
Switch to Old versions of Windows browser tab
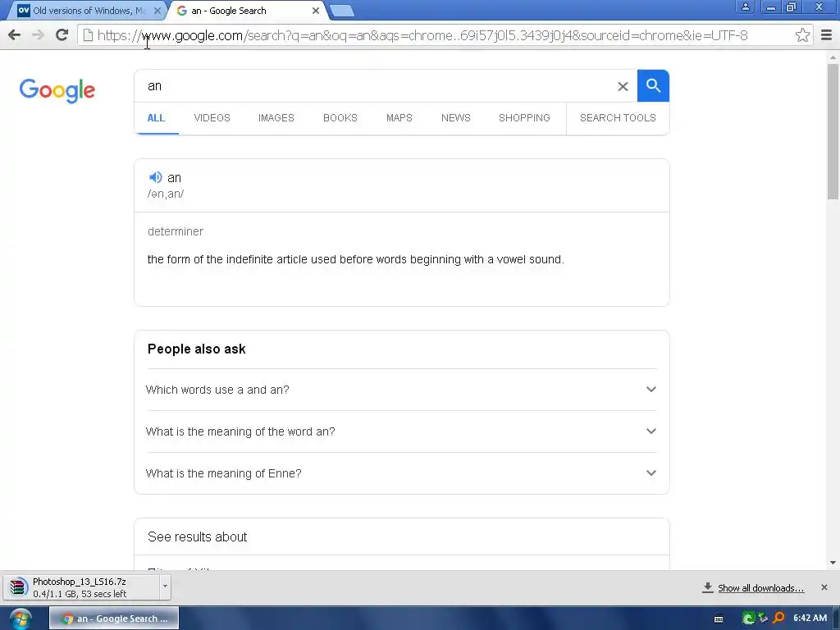click(85, 11)
